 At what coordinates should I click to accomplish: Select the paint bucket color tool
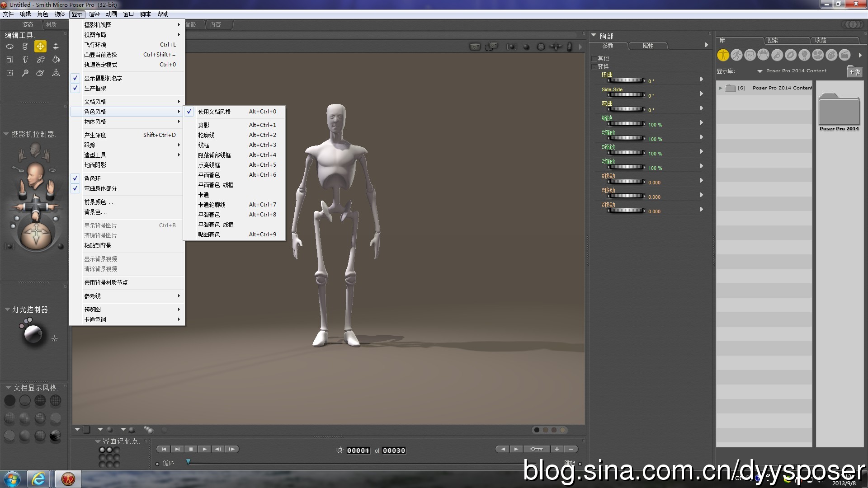tap(56, 59)
